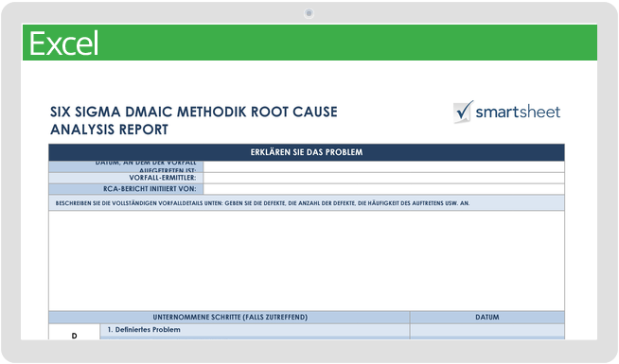619x364 pixels.
Task: Click the date cell beside Definiertes Problem
Action: 487,330
